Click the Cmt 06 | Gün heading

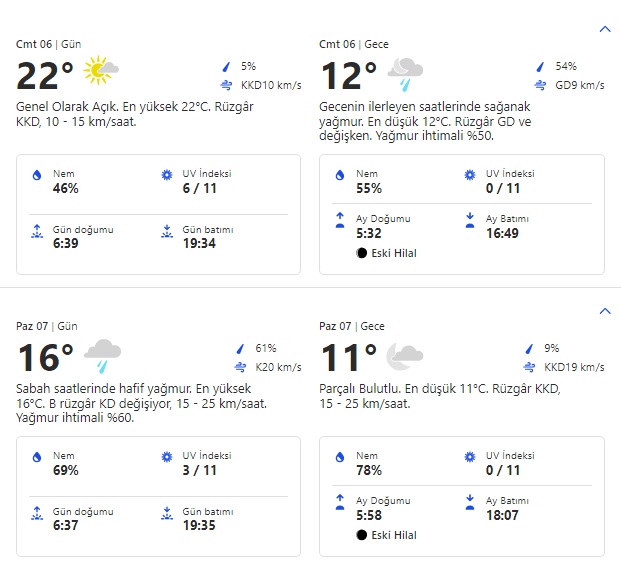(48, 44)
